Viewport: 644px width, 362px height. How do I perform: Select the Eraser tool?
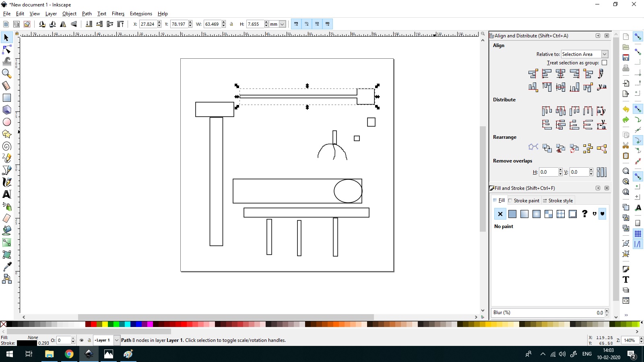click(x=6, y=218)
